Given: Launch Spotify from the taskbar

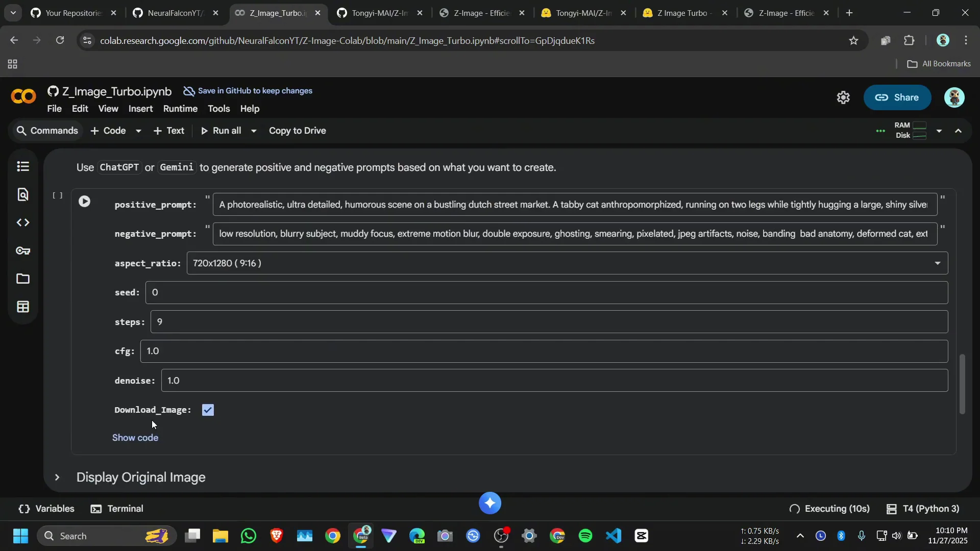Looking at the screenshot, I should [585, 536].
